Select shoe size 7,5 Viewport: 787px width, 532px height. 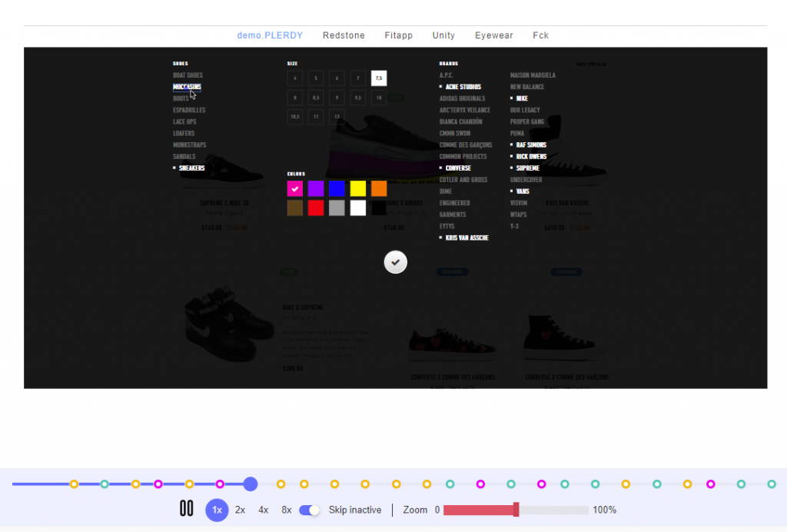379,78
